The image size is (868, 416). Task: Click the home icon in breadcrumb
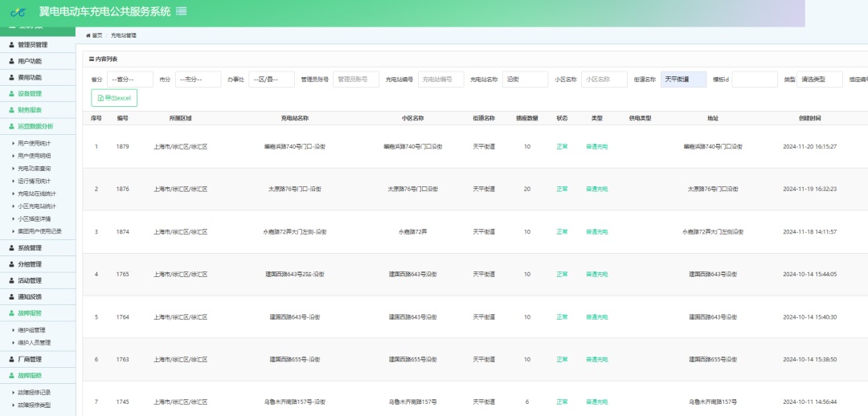(x=88, y=35)
